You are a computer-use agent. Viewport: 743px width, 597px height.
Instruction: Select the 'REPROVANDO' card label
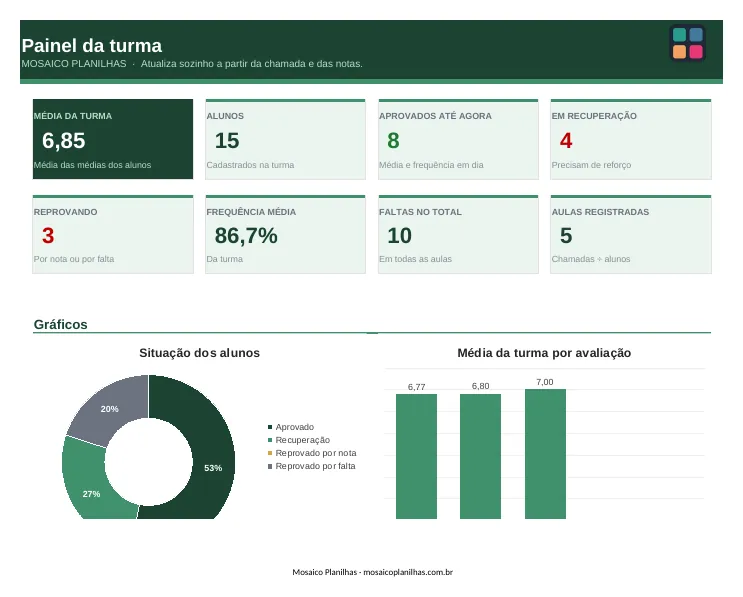point(65,212)
